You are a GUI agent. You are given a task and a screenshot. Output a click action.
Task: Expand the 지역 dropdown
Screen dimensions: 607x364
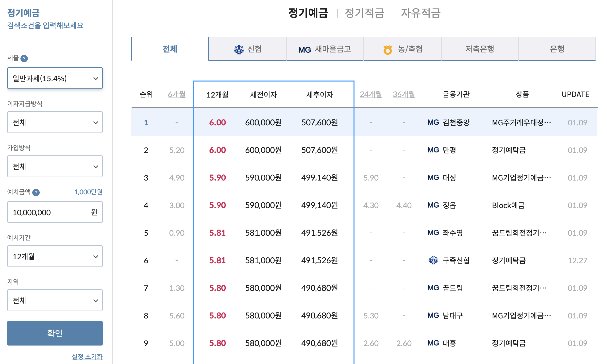(55, 300)
